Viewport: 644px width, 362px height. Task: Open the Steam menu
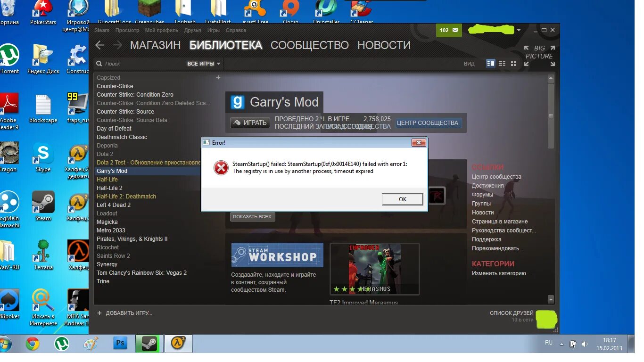[102, 30]
